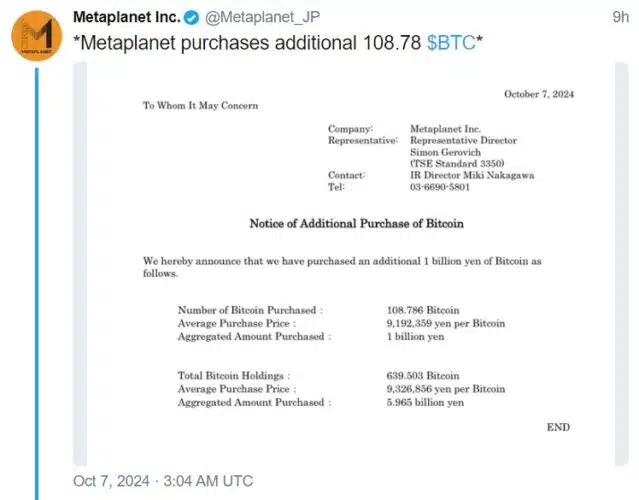Open the attached notice document image
The height and width of the screenshot is (500, 639).
tap(350, 264)
